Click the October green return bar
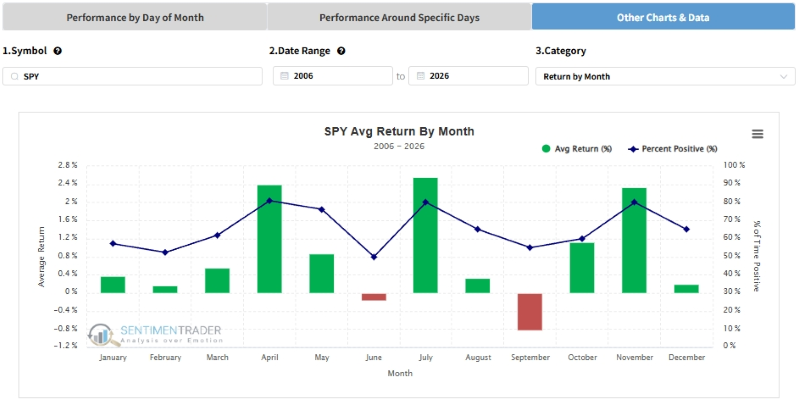The image size is (800, 406). [x=582, y=268]
